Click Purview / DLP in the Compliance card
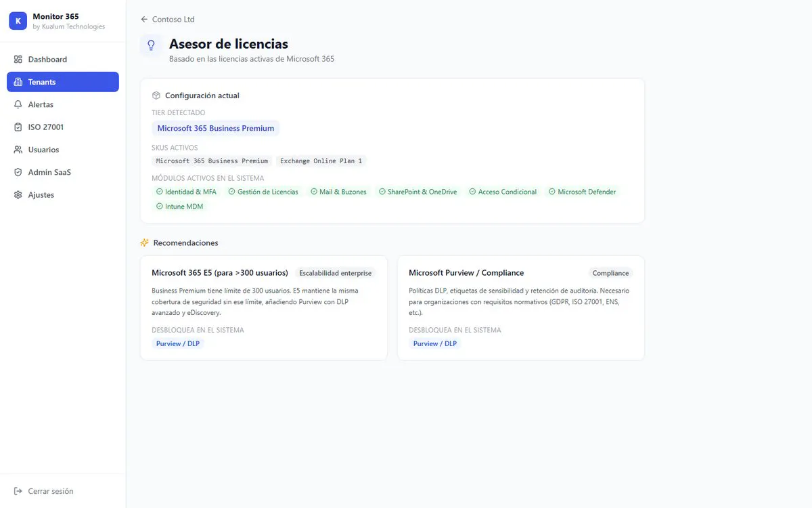This screenshot has width=812, height=508. click(435, 343)
